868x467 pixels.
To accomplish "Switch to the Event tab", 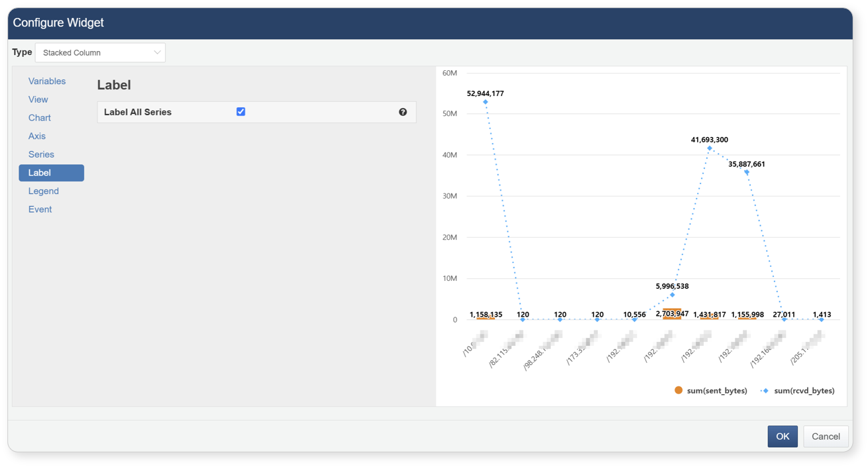I will (x=40, y=209).
